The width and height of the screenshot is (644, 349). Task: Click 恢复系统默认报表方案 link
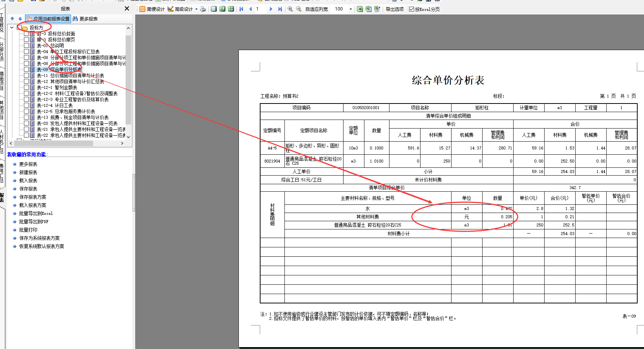[41, 247]
